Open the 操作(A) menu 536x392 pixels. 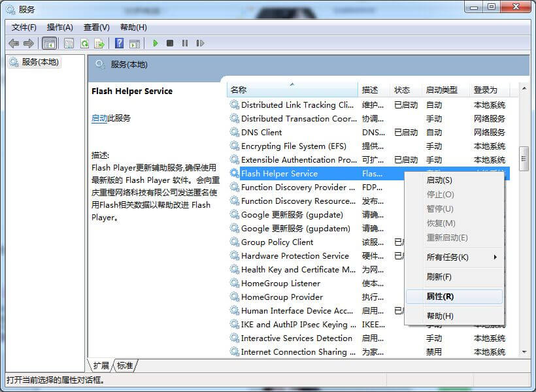pos(59,27)
